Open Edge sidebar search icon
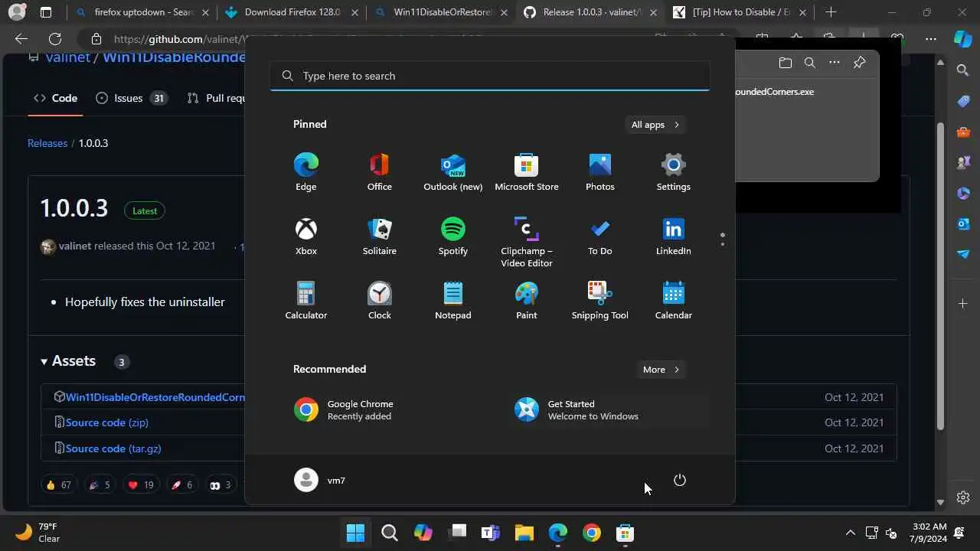Screen dimensions: 980x551 (x=963, y=70)
